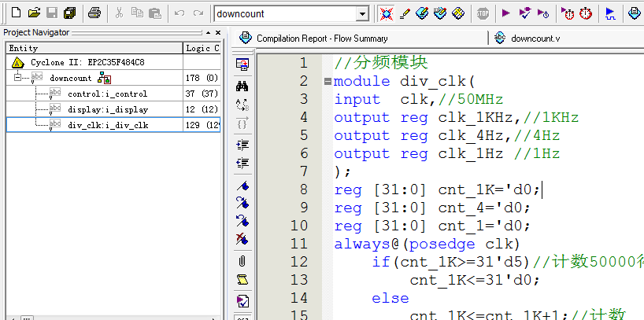Redo the last undone edit
Screen dimensions: 644x320
click(x=198, y=13)
